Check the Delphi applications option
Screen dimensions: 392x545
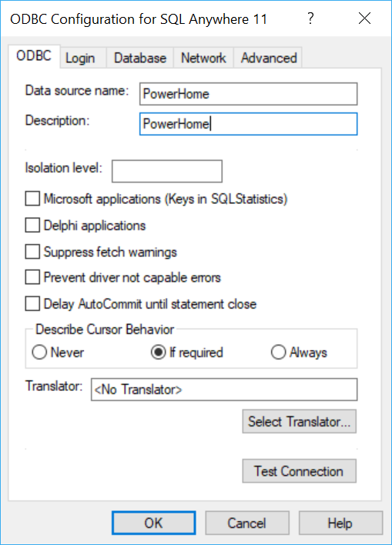coord(32,226)
